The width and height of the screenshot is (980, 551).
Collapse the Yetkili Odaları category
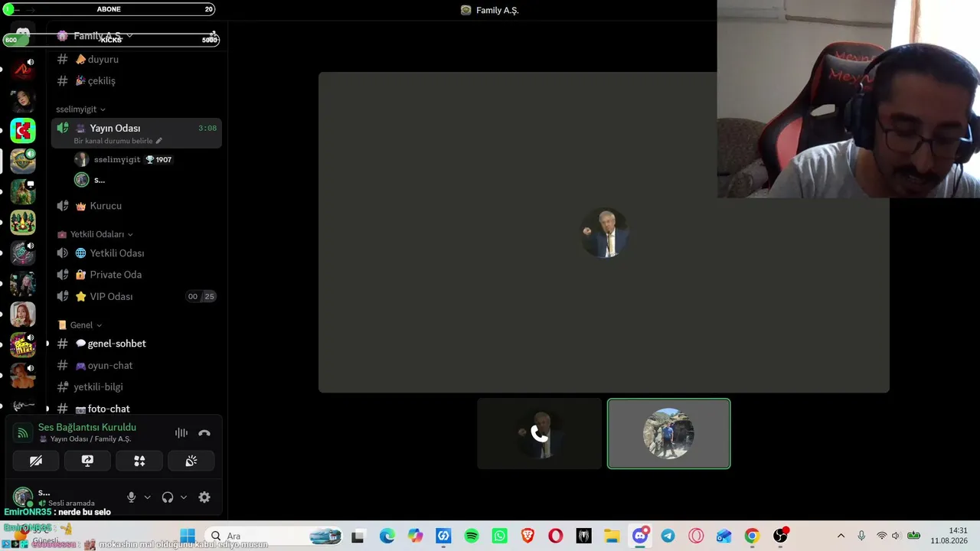coord(96,234)
